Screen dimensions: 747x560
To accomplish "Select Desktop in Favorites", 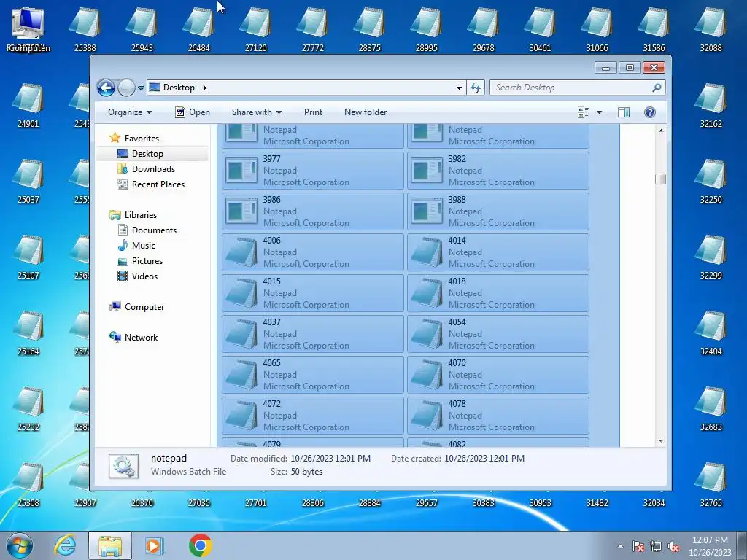I will pos(147,154).
